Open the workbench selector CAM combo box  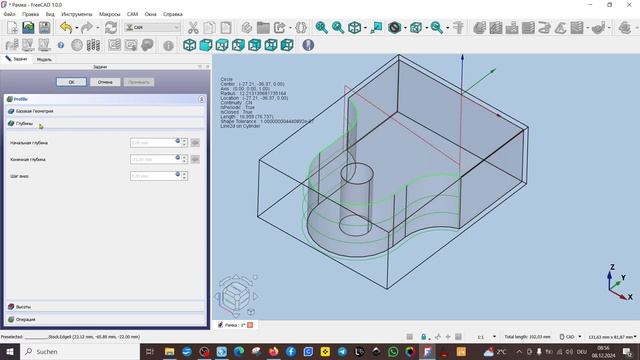point(152,27)
